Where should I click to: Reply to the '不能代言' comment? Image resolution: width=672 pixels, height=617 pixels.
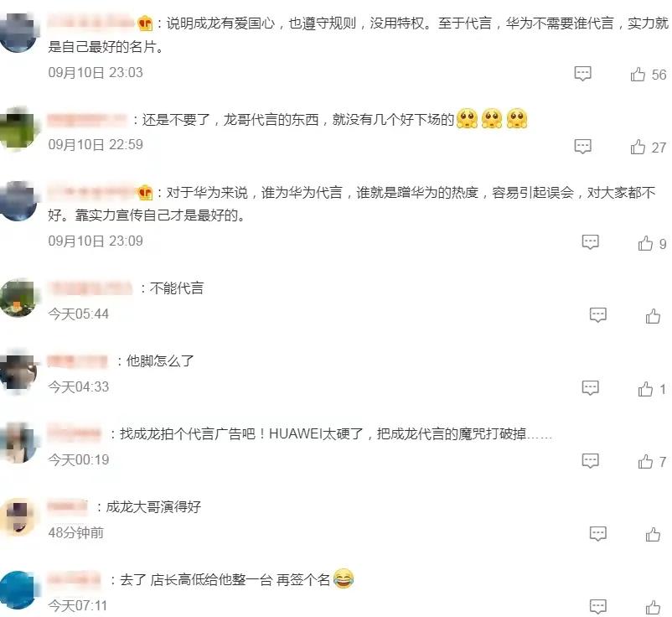pos(598,315)
